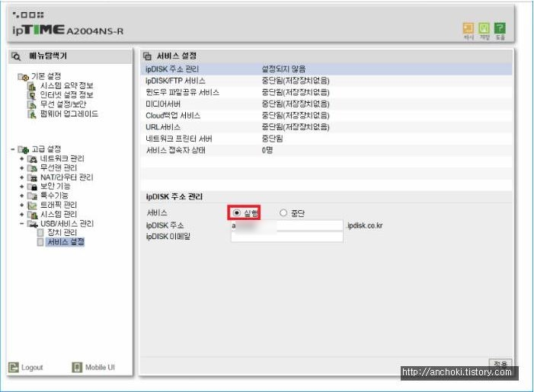Image resolution: width=534 pixels, height=392 pixels.
Task: Select the ipDISK 주소 관리 service row
Action: 326,69
